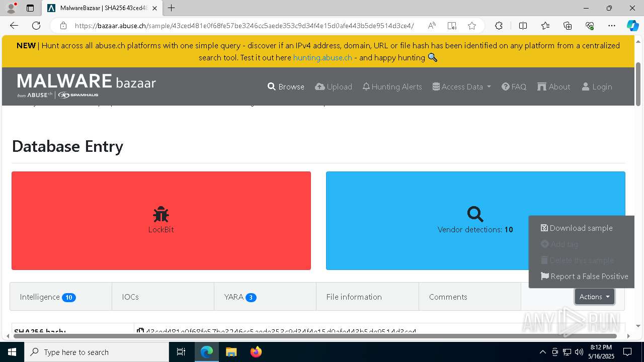This screenshot has height=362, width=644.
Task: Switch to the Intelligence tab
Action: click(61, 297)
